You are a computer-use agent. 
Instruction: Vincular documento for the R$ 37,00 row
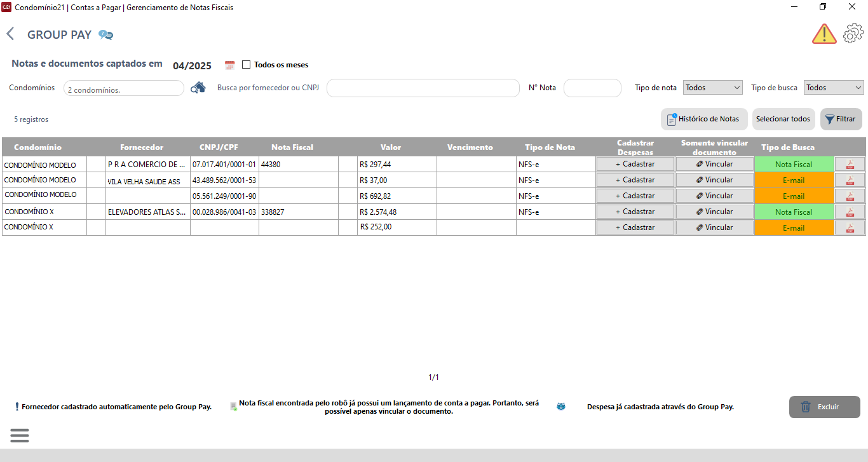(x=714, y=180)
